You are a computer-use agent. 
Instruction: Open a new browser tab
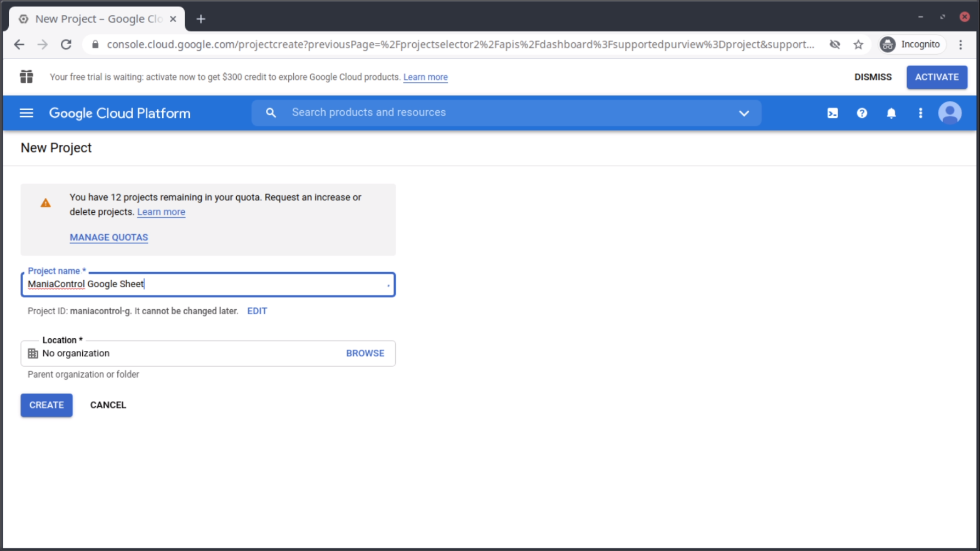(x=201, y=19)
